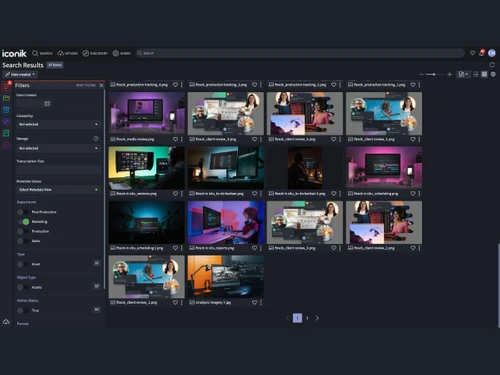Open the user avatar menu
This screenshot has width=500, height=375.
[x=492, y=53]
